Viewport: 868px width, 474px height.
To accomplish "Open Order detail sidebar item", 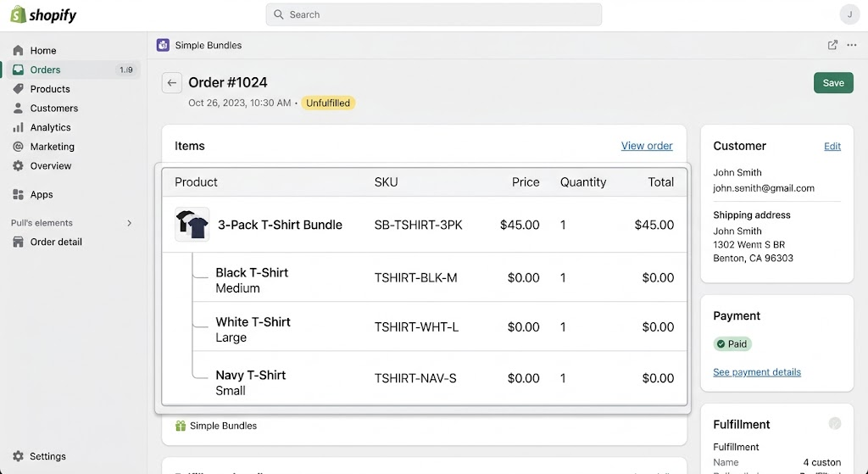I will (x=56, y=242).
